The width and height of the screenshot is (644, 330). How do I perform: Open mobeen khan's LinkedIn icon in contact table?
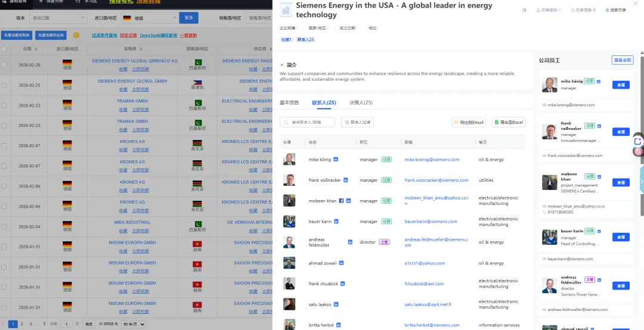pos(349,201)
